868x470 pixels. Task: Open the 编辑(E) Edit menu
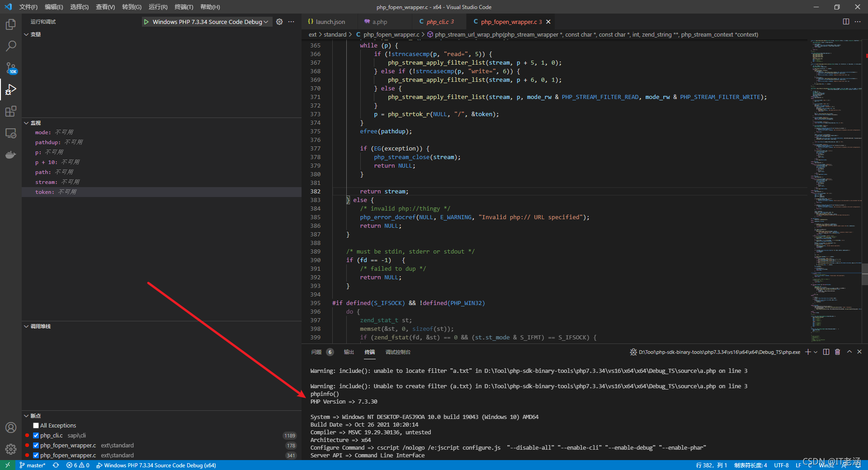(x=54, y=7)
